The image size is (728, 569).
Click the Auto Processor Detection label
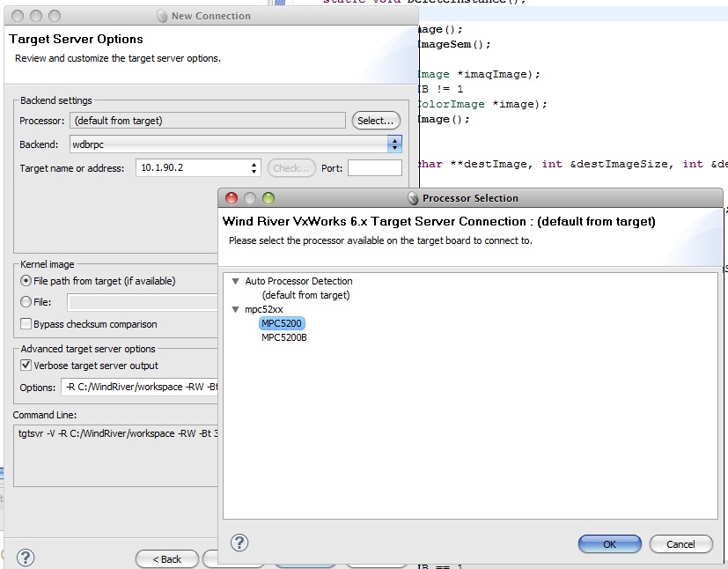298,281
